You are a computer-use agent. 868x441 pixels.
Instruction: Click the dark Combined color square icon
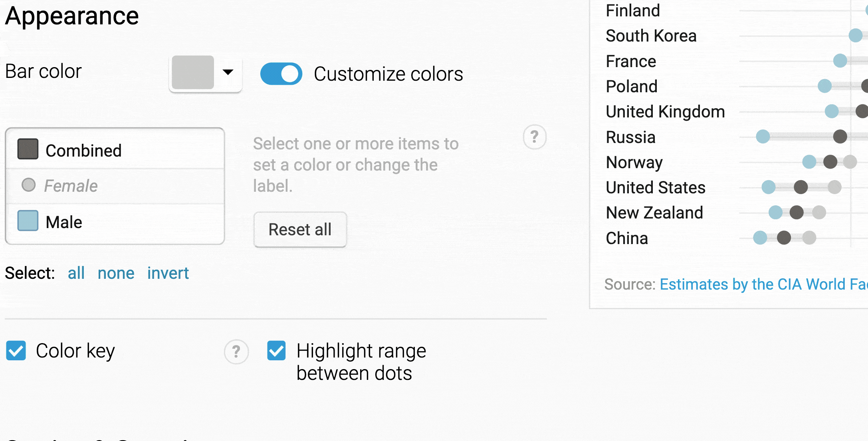(x=28, y=149)
